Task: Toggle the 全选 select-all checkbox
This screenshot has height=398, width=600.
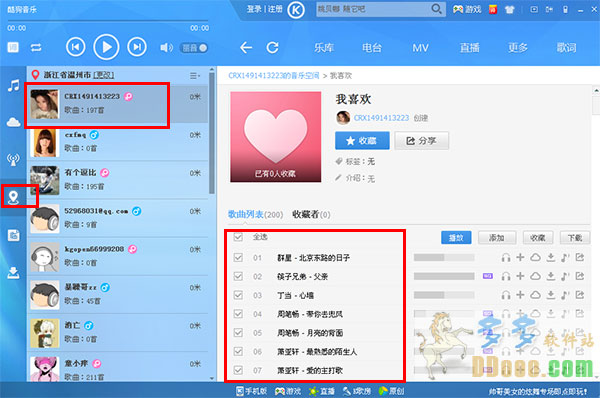Action: pos(238,237)
